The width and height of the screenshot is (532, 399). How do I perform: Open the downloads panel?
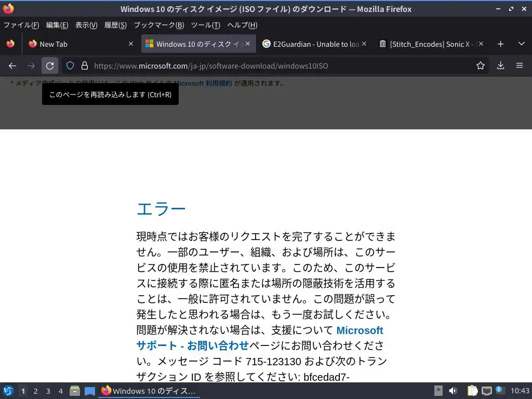[500, 65]
